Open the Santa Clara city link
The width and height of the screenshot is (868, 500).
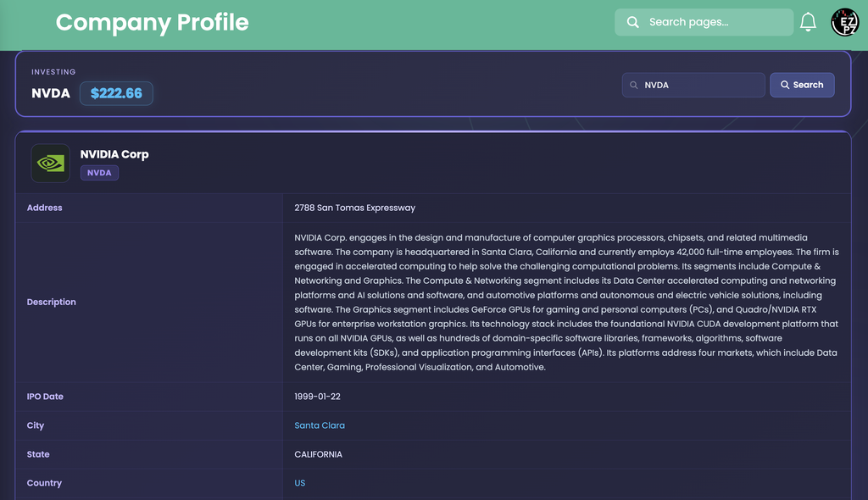pyautogui.click(x=320, y=425)
